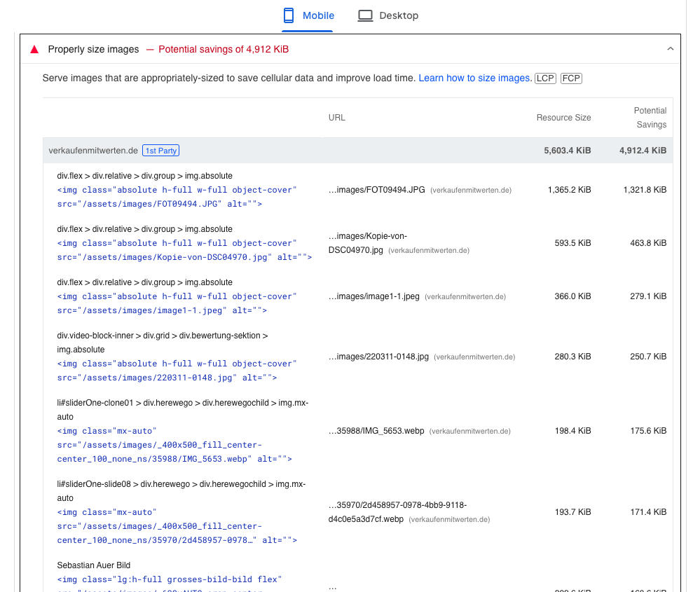Click the 463.8 KiB potential savings

tap(648, 243)
